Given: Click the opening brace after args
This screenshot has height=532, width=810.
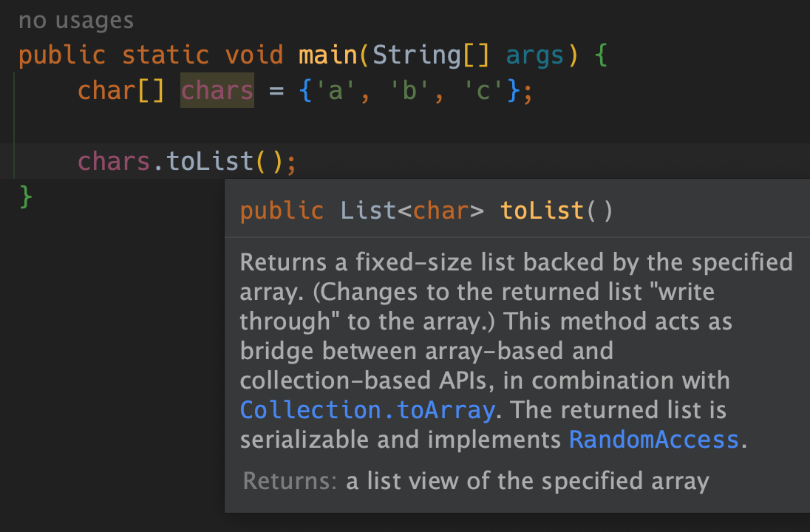Looking at the screenshot, I should point(600,55).
